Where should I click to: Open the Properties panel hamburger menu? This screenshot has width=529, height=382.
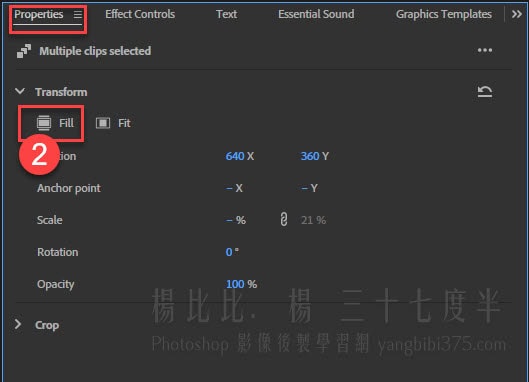(x=78, y=15)
